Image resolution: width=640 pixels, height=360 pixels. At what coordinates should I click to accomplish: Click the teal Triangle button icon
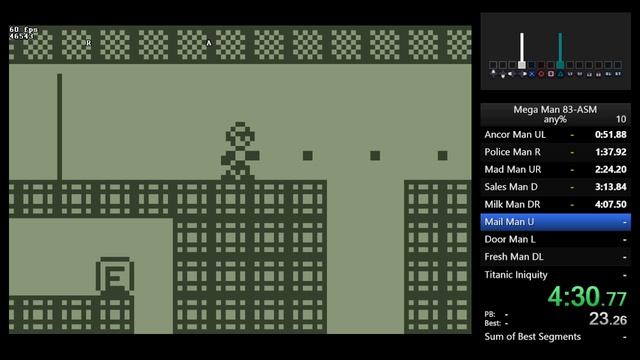[560, 74]
